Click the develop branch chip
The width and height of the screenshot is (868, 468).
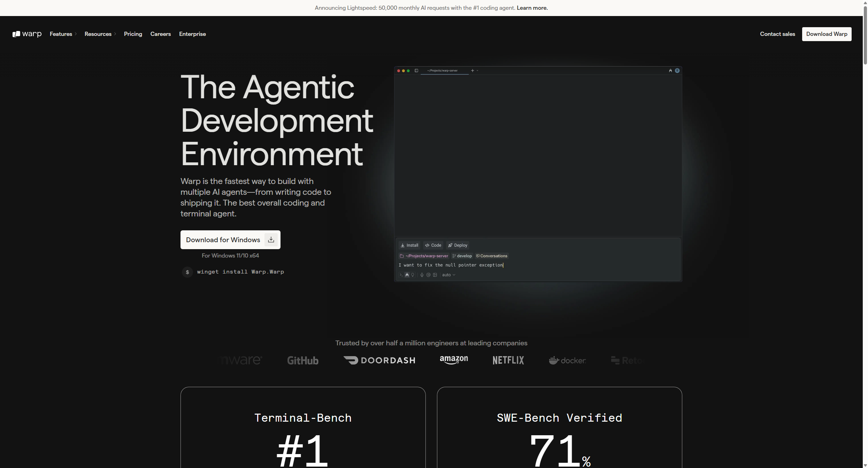click(x=462, y=256)
